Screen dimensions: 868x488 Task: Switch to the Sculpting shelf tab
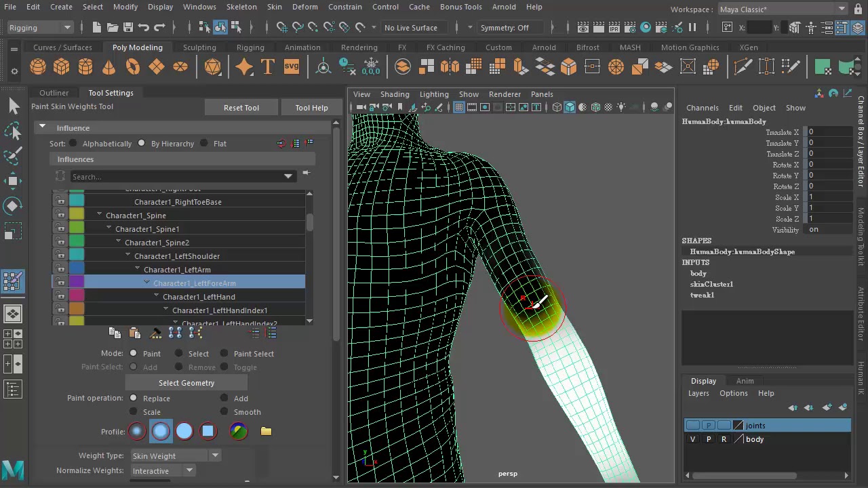tap(199, 47)
